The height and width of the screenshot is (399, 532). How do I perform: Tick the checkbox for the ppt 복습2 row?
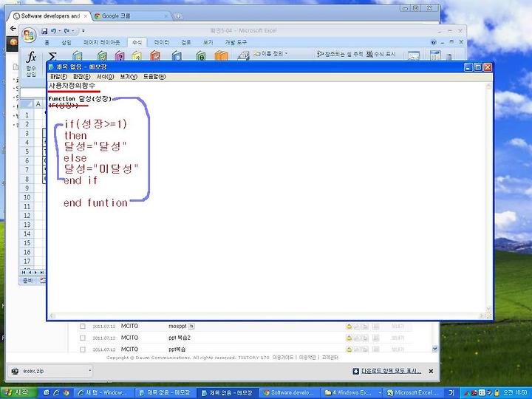click(83, 338)
